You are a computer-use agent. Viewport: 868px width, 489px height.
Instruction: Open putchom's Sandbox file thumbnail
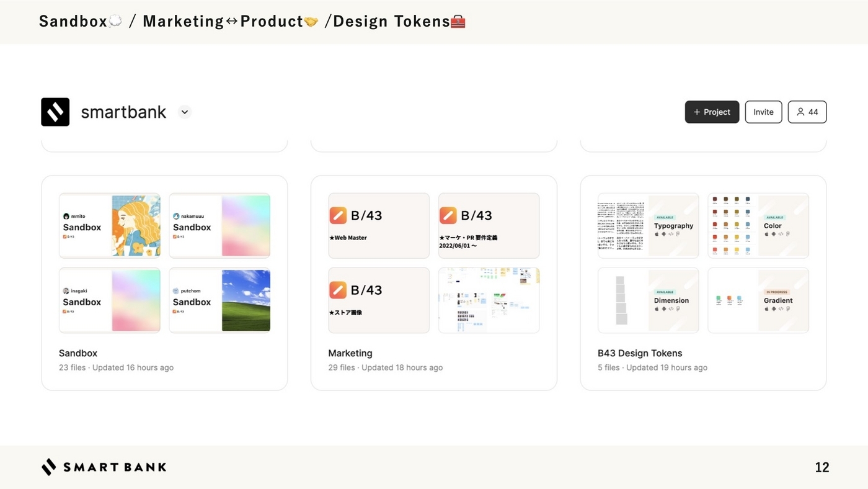click(x=219, y=300)
